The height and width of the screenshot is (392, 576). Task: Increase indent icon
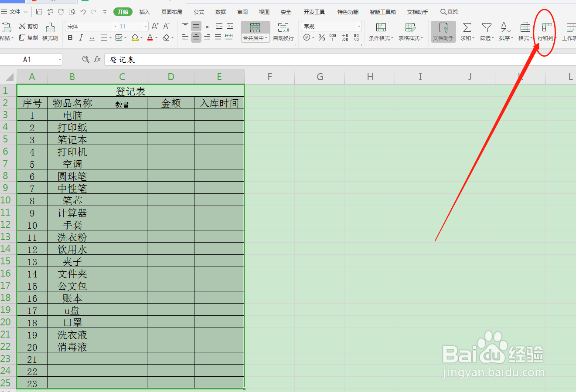(230, 27)
